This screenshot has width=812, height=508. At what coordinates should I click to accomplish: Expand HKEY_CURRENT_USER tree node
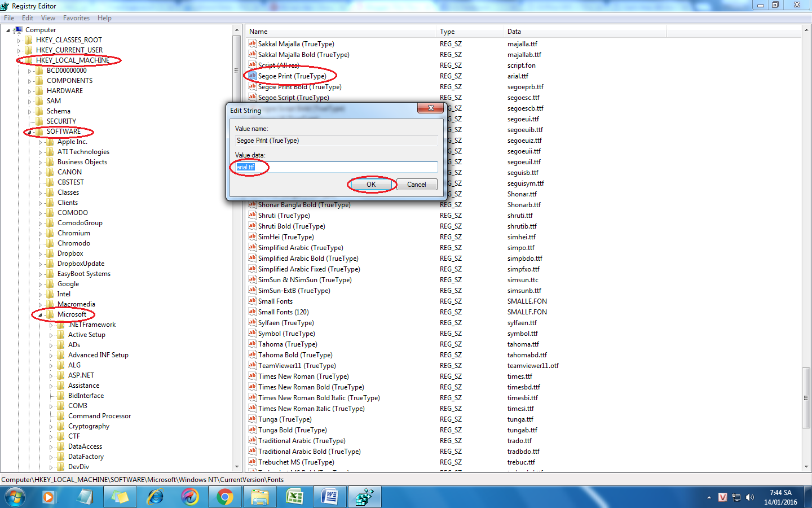click(19, 51)
